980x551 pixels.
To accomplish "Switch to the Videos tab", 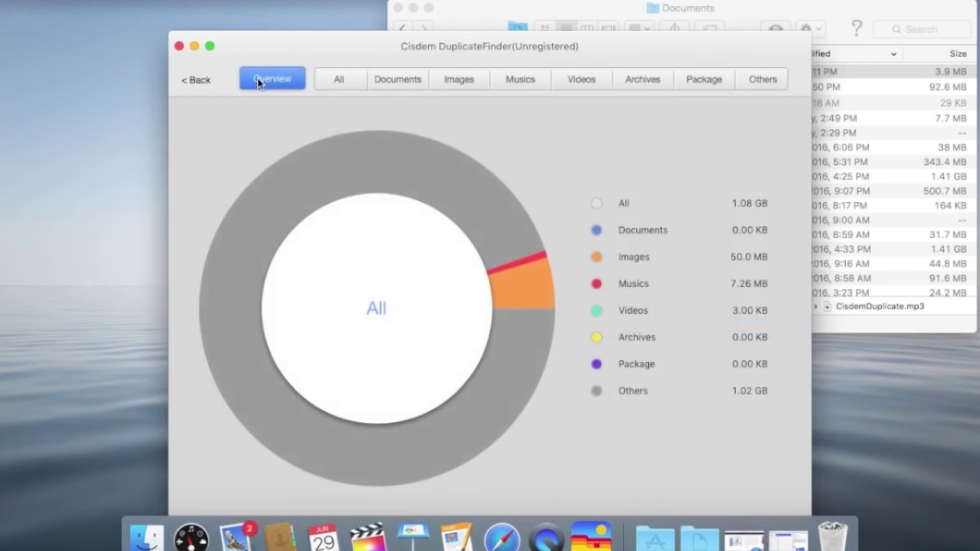I will click(582, 80).
